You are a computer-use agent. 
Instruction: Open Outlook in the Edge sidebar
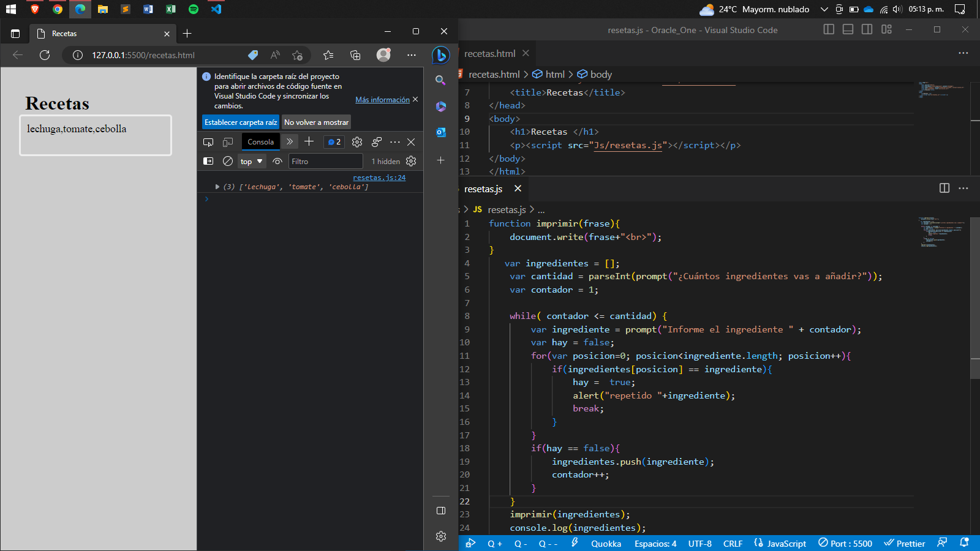[x=441, y=132]
